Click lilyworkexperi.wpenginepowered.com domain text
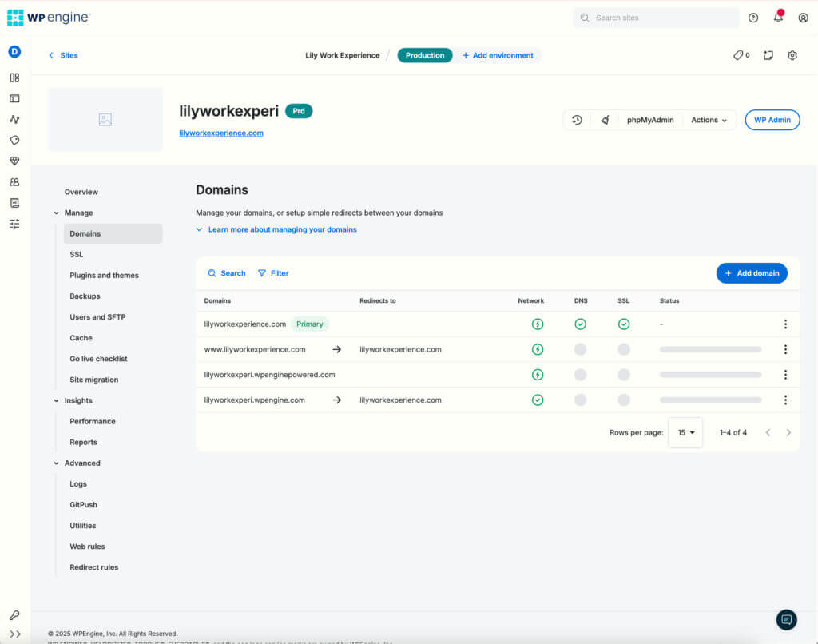The height and width of the screenshot is (644, 818). click(270, 375)
